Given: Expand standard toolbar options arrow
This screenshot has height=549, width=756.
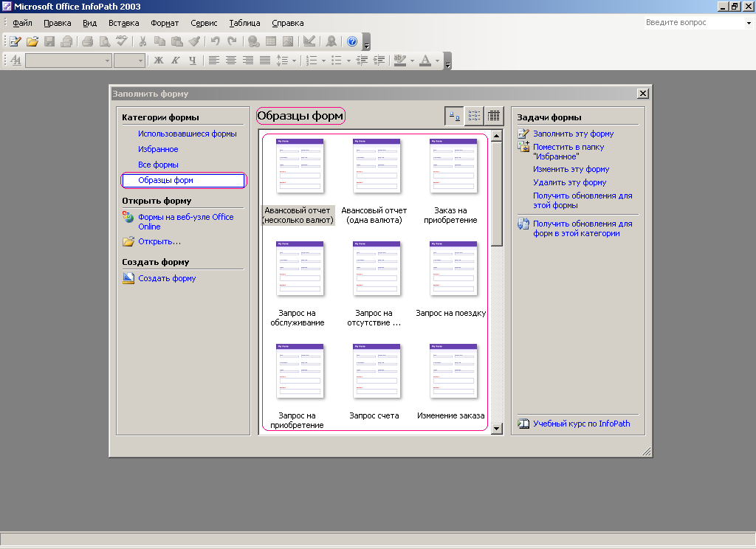Looking at the screenshot, I should [367, 42].
